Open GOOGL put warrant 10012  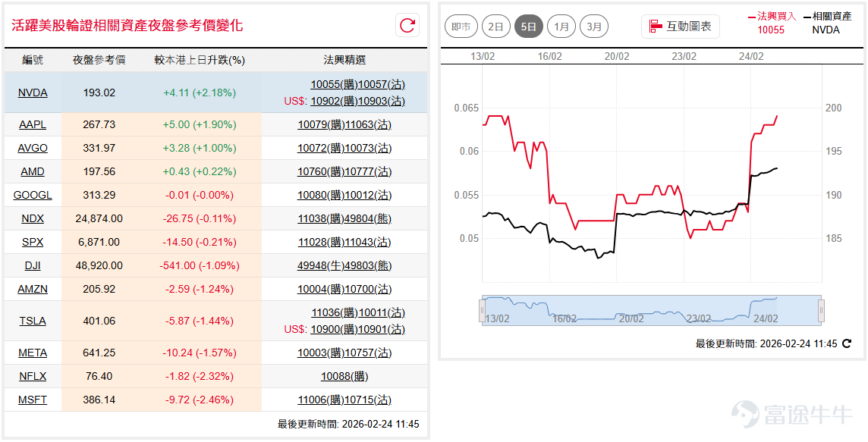tap(368, 196)
